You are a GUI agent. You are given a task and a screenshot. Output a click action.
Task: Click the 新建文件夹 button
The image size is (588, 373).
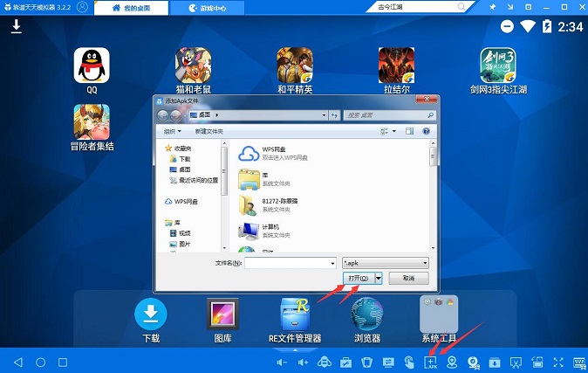tap(209, 131)
